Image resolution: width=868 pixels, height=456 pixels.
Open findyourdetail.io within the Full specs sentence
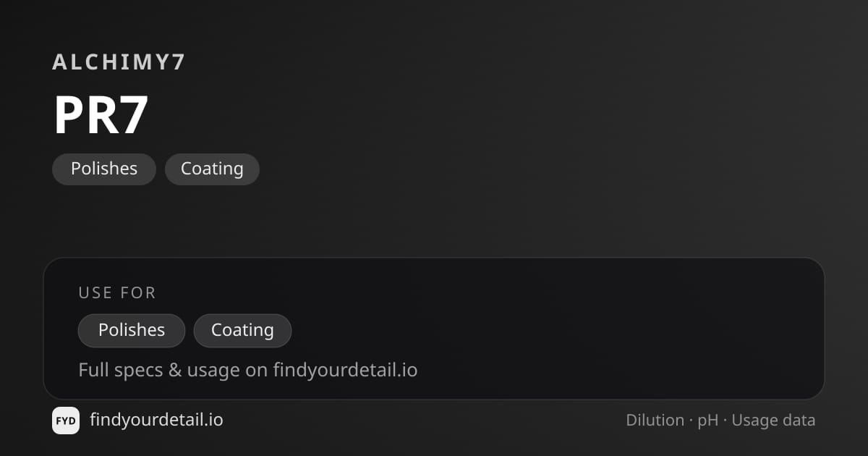pos(345,370)
